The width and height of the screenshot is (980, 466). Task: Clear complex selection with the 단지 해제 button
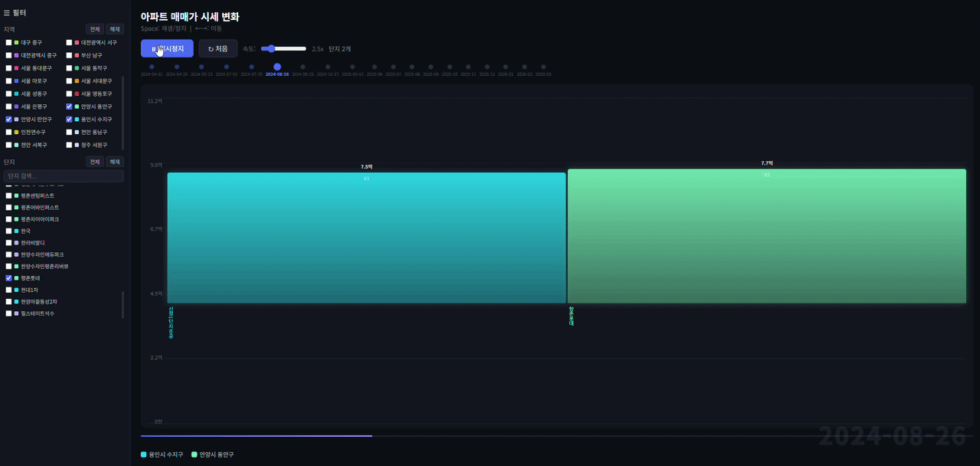tap(114, 162)
